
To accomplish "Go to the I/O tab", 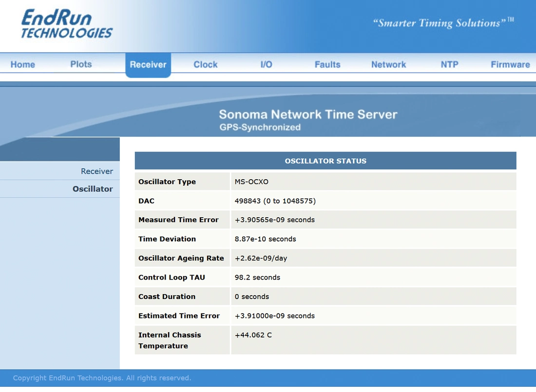I will [266, 64].
